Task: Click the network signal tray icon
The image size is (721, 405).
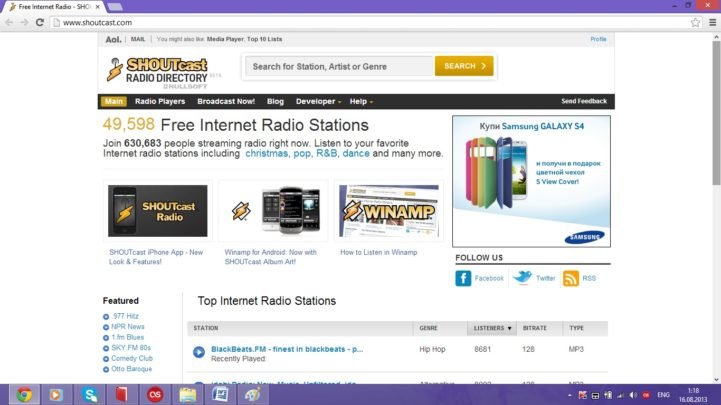Action: [x=621, y=395]
